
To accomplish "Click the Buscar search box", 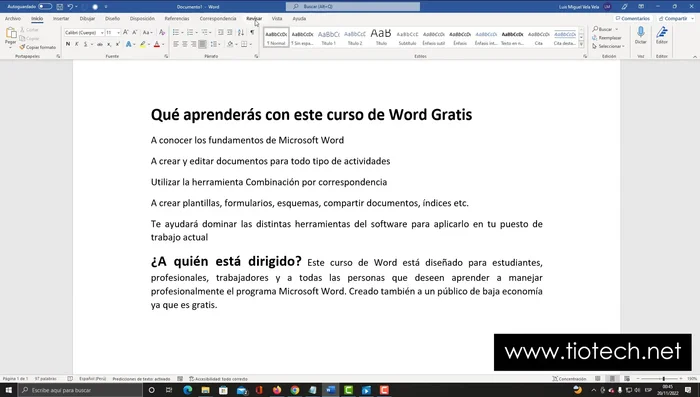I will pyautogui.click(x=353, y=7).
